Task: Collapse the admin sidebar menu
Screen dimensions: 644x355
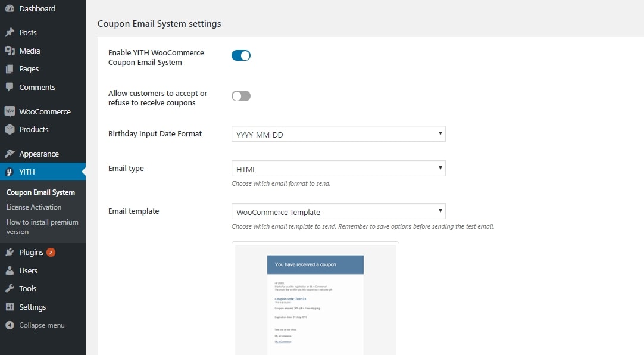Action: pyautogui.click(x=42, y=325)
